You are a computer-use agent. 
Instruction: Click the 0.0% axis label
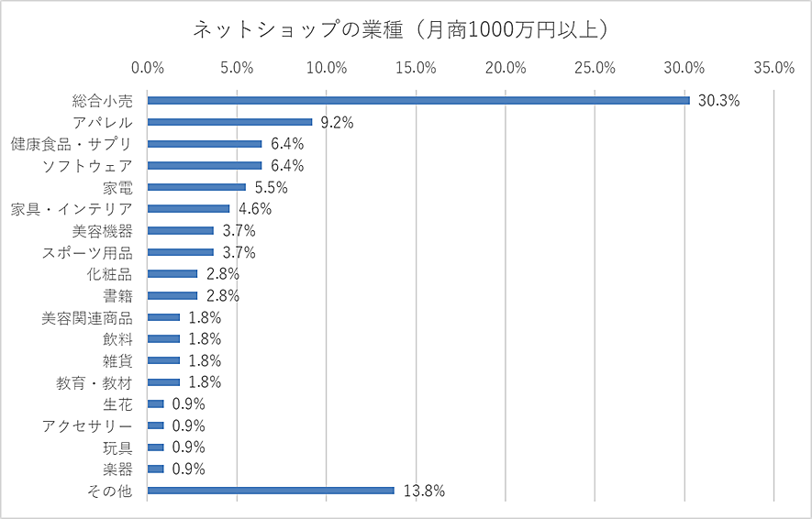click(x=148, y=68)
